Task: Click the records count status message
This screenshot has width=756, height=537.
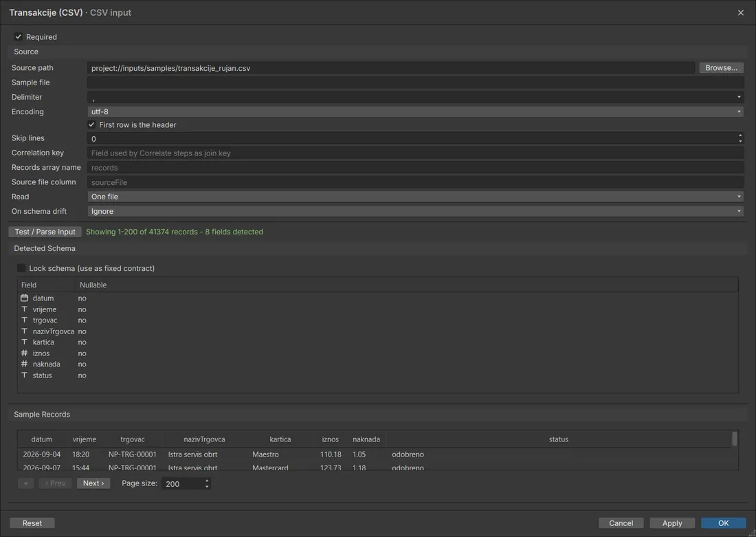Action: [x=175, y=232]
